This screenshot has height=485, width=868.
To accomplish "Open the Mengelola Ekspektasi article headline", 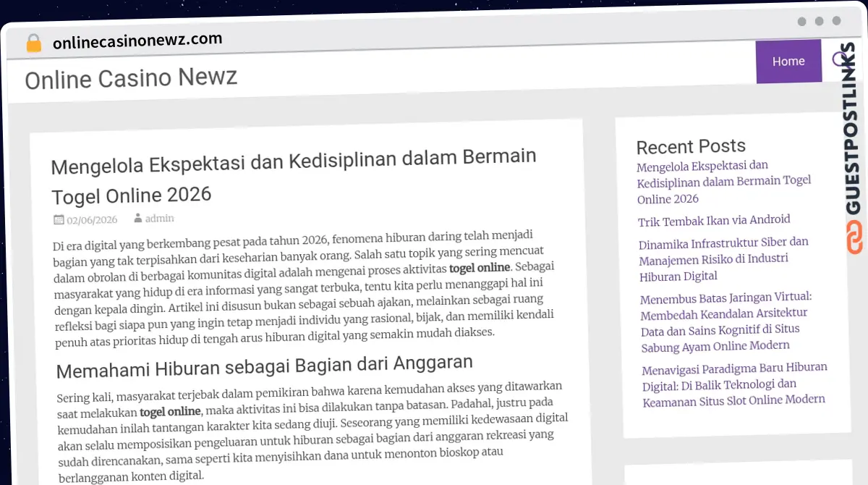I will [x=293, y=175].
